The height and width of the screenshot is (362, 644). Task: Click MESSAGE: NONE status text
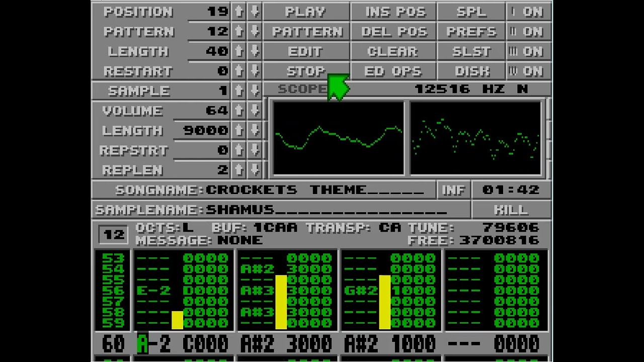(x=199, y=240)
